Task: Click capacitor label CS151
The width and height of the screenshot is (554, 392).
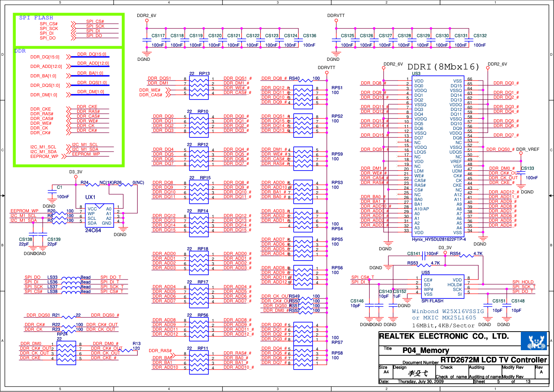Action: (x=499, y=301)
